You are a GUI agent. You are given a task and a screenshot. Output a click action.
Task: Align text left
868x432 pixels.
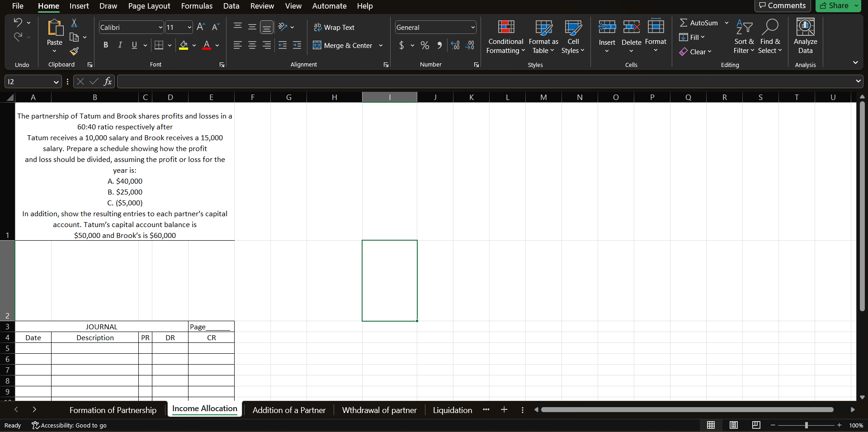tap(238, 45)
